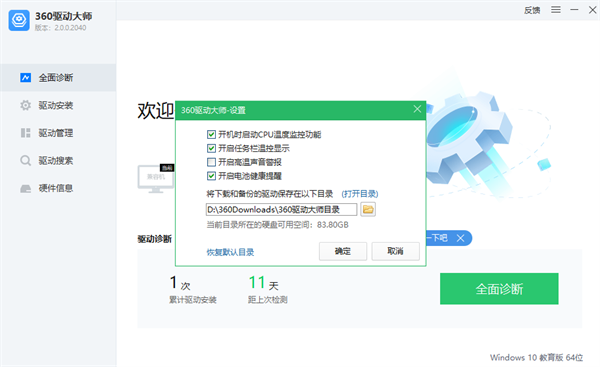The height and width of the screenshot is (367, 600).
Task: Click the download directory path input field
Action: tap(281, 209)
